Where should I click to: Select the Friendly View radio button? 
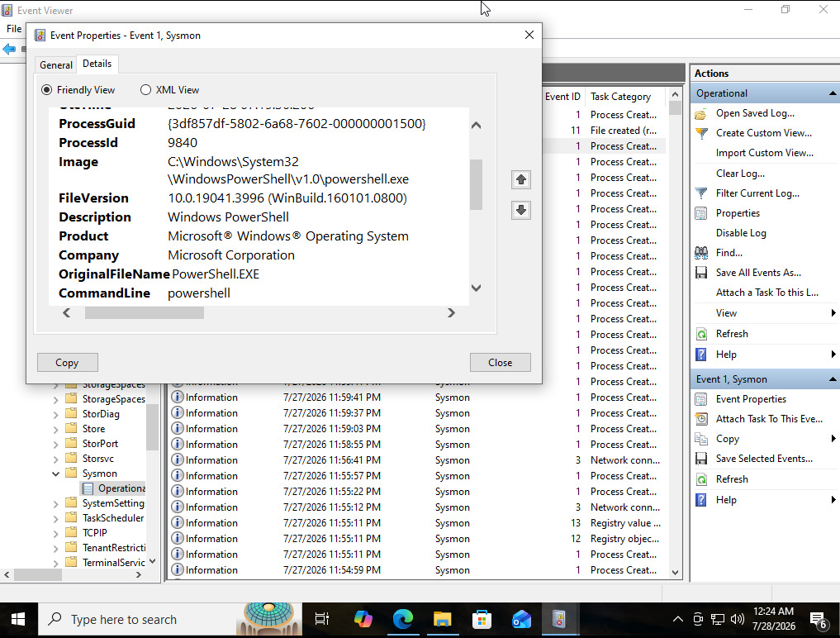46,90
